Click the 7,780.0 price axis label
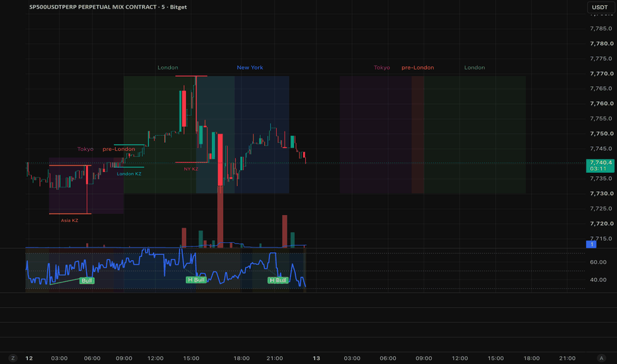Image resolution: width=617 pixels, height=364 pixels. (x=601, y=43)
